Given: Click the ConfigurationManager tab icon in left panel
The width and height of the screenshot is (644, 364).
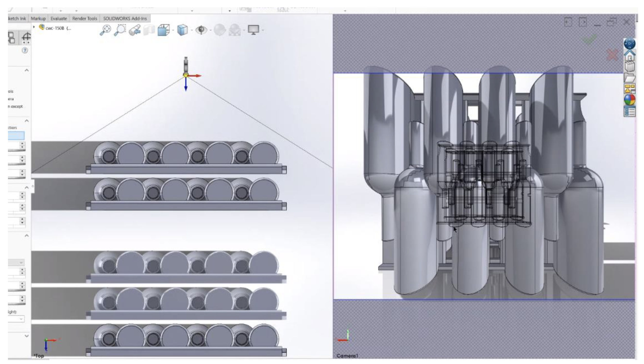Looking at the screenshot, I should click(12, 38).
